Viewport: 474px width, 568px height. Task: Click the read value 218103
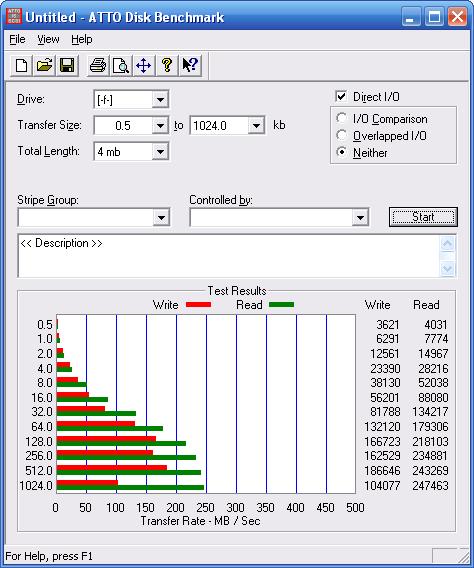point(431,442)
